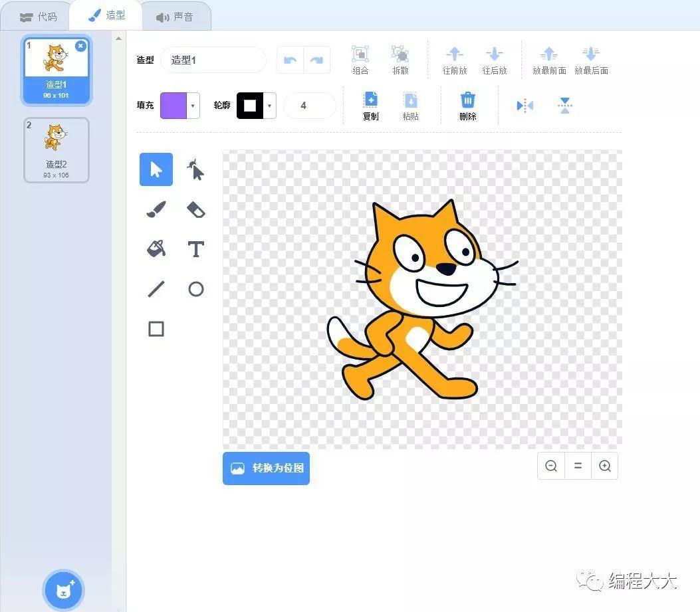Viewport: 700px width, 612px height.
Task: Select costume thumbnail 造型2
Action: (x=57, y=150)
